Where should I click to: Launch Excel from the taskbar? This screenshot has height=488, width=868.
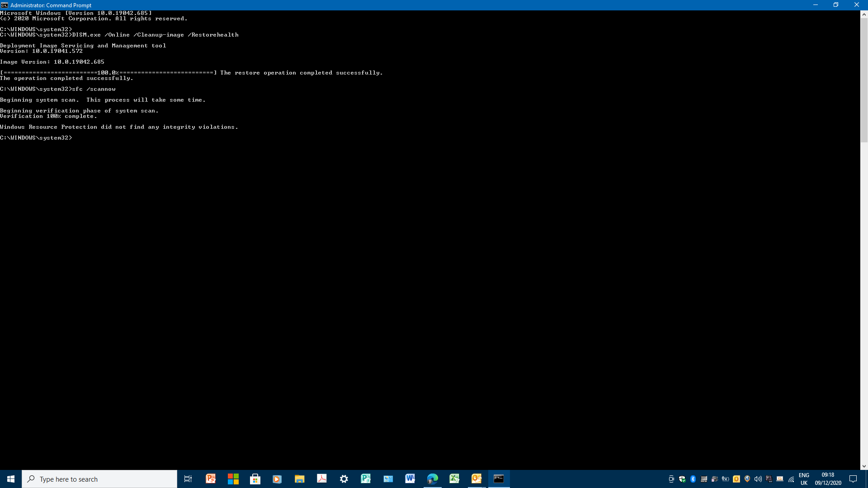coord(454,479)
